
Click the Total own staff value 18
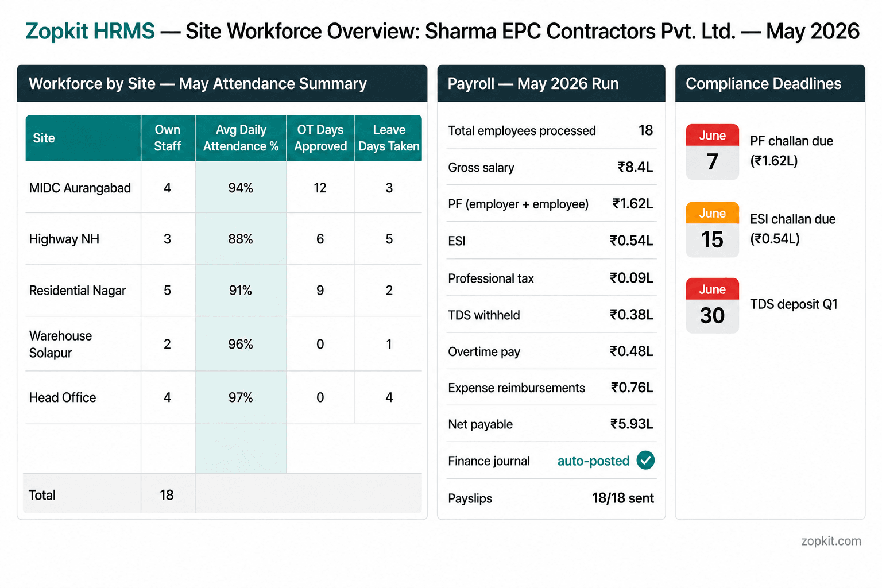167,495
